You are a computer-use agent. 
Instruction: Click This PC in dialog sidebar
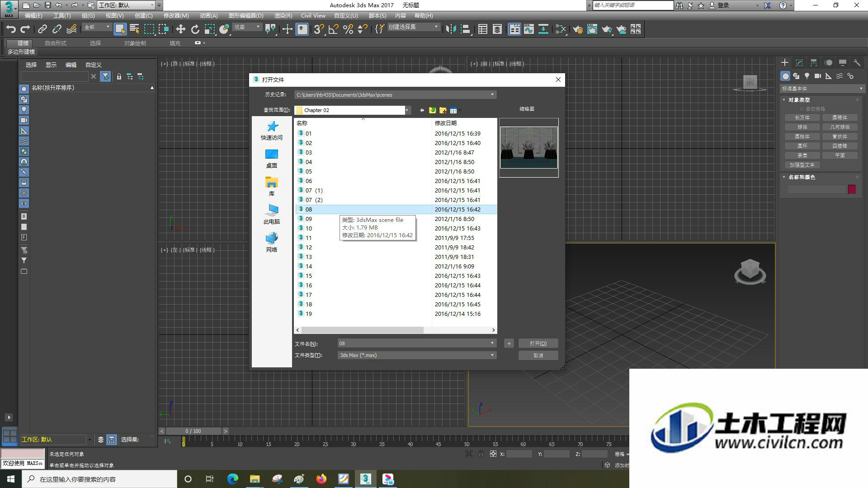(x=271, y=215)
